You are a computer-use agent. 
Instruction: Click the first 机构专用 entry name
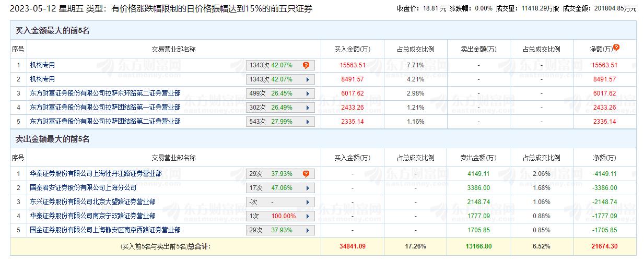coord(42,65)
